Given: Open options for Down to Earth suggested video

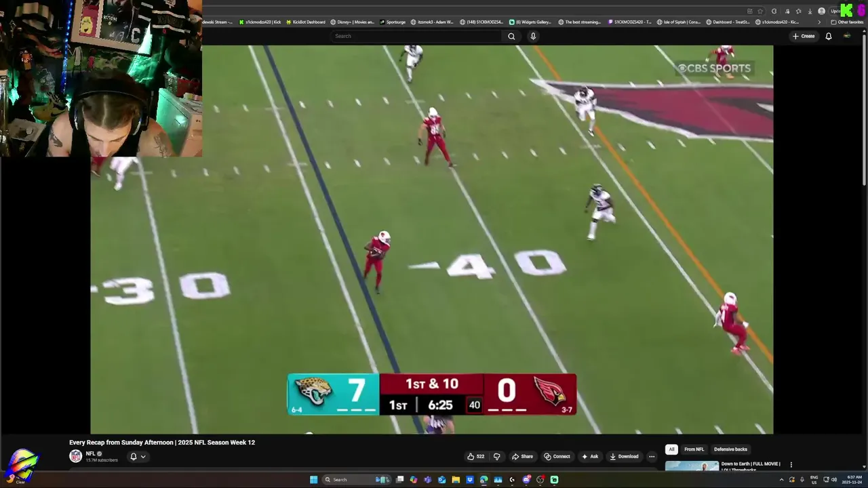Looking at the screenshot, I should click(791, 465).
